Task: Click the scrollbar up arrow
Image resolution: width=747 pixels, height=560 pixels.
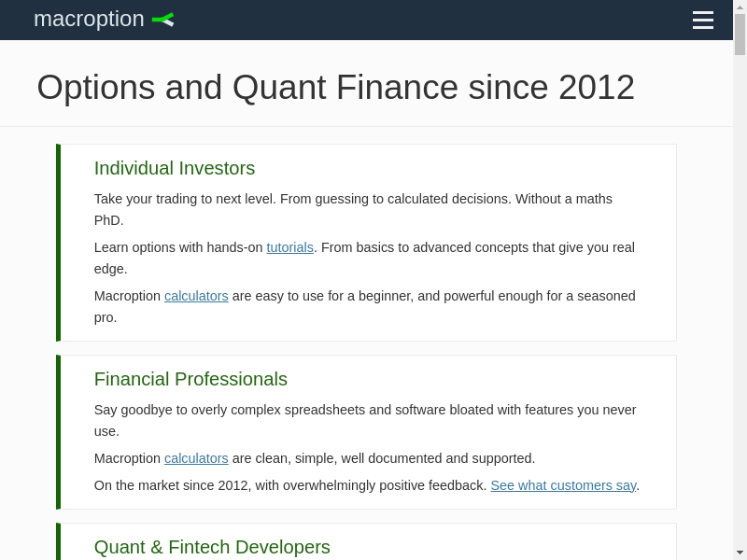Action: (x=740, y=7)
